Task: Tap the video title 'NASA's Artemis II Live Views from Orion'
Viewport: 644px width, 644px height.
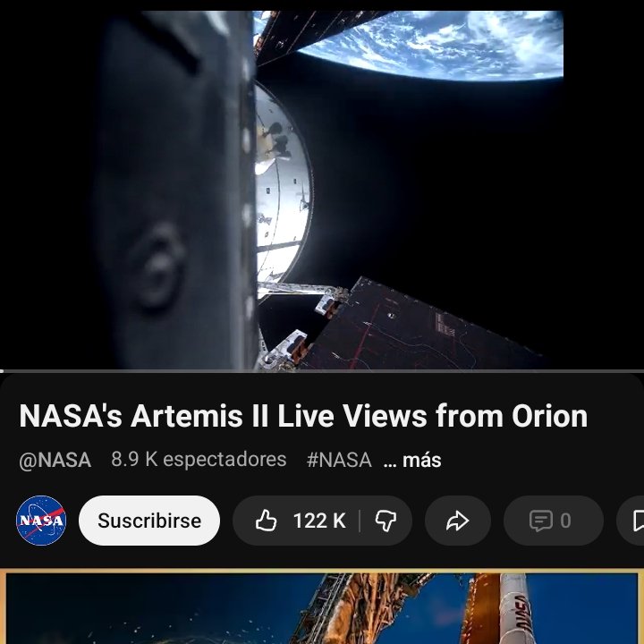Action: [x=303, y=416]
